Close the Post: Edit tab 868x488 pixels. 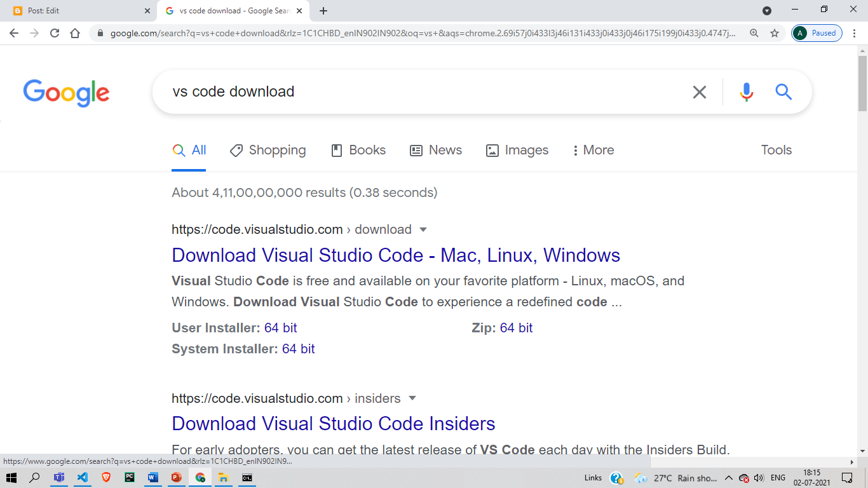pyautogui.click(x=147, y=11)
